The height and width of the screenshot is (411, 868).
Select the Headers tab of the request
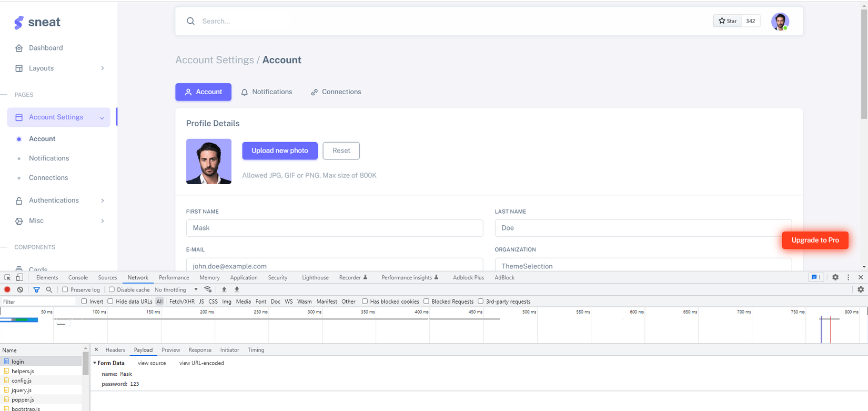click(x=115, y=350)
